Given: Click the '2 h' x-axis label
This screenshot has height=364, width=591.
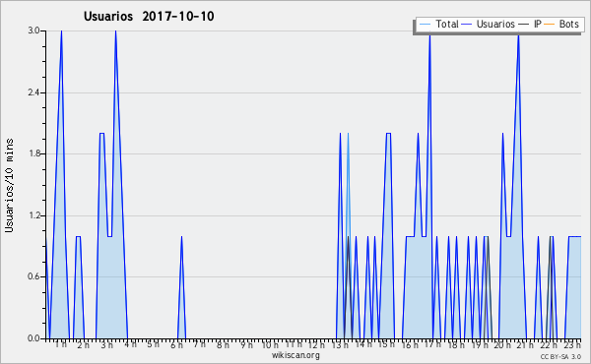Looking at the screenshot, I should (84, 344).
